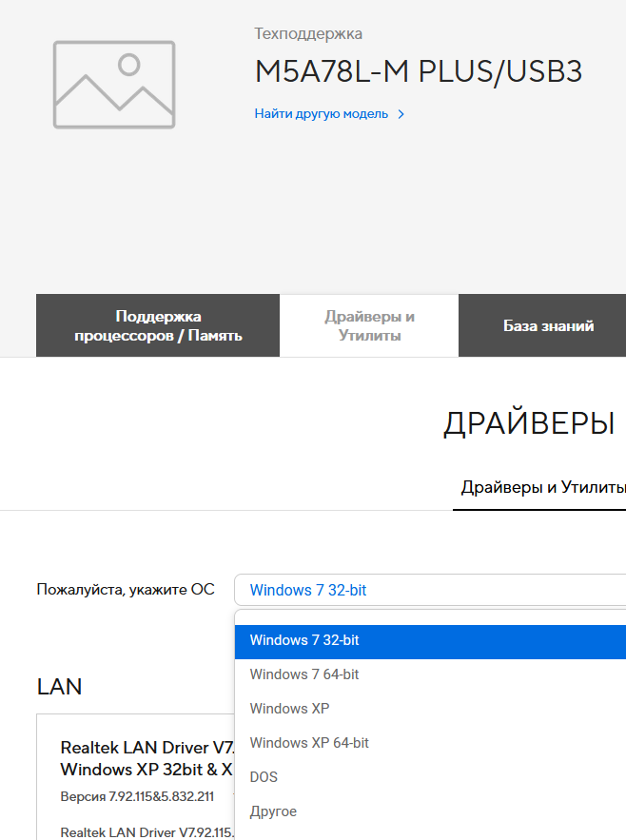626x840 pixels.
Task: Select 'Другое' in the OS dropdown
Action: tap(430, 811)
